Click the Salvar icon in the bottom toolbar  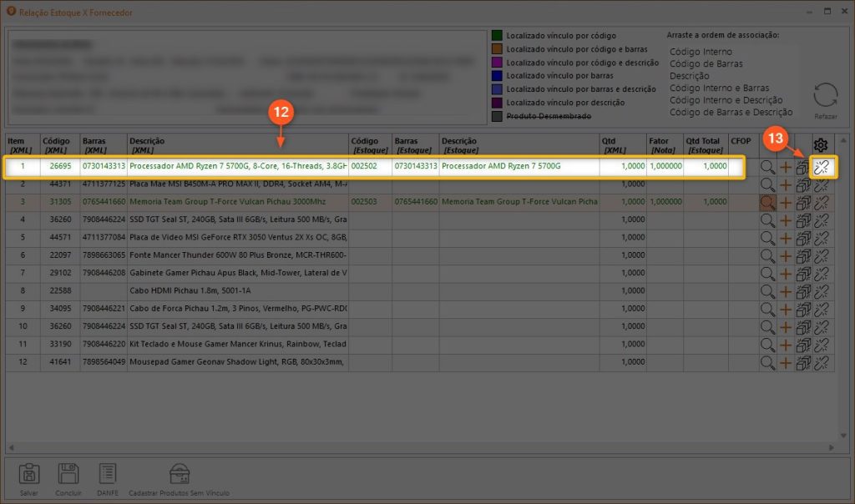click(29, 476)
